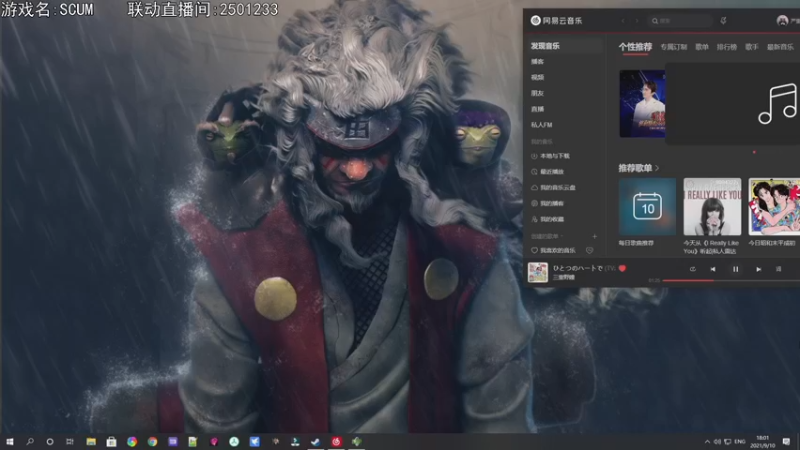Screen dimensions: 800x450
Task: Switch to the 个性推荐 tab
Action: pyautogui.click(x=635, y=47)
